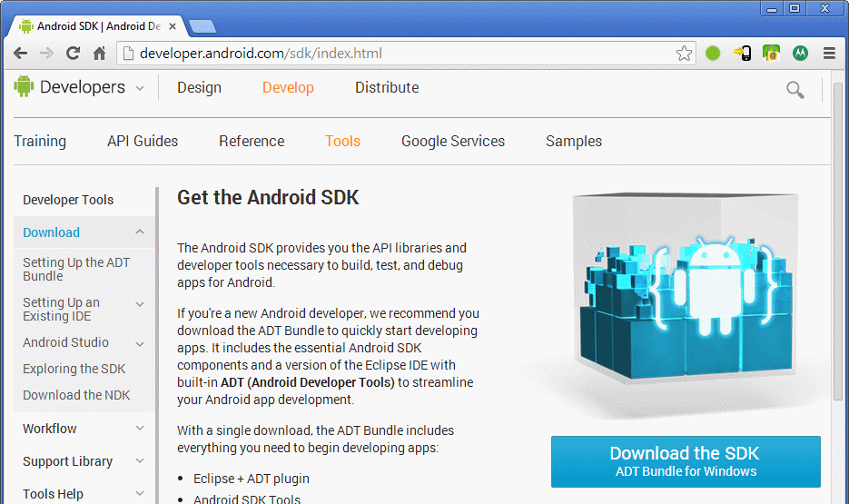Click the send-to-phone extension icon
The width and height of the screenshot is (849, 504).
coord(743,53)
